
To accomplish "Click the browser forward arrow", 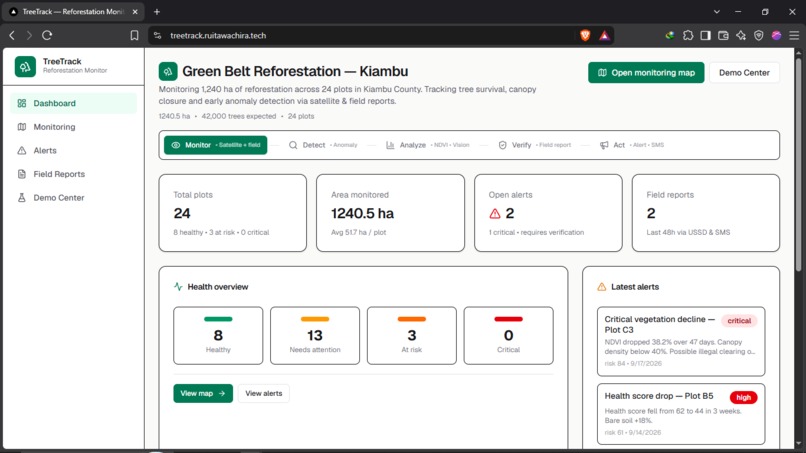I will [29, 35].
